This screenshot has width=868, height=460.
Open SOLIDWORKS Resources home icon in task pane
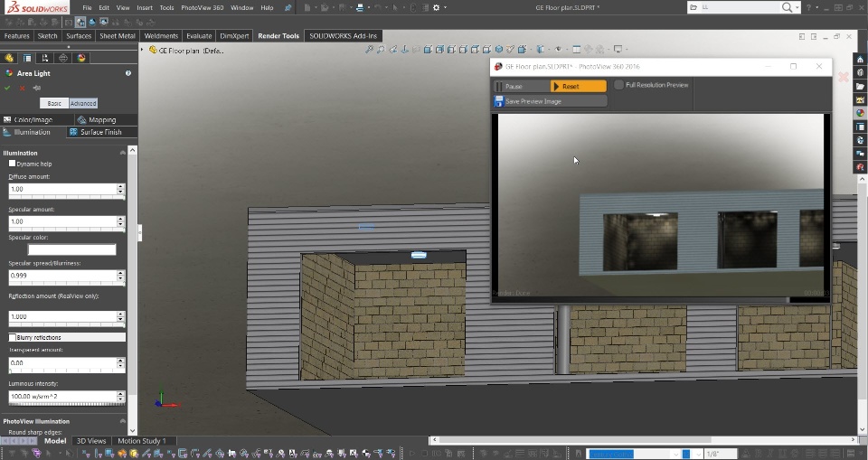(860, 60)
